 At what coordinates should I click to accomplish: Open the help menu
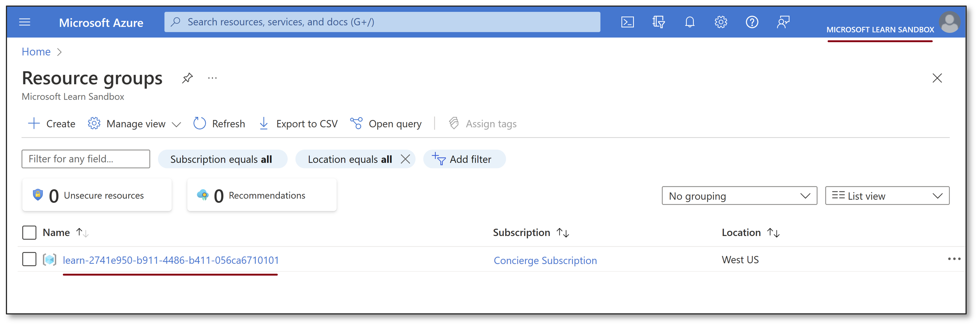coord(752,22)
